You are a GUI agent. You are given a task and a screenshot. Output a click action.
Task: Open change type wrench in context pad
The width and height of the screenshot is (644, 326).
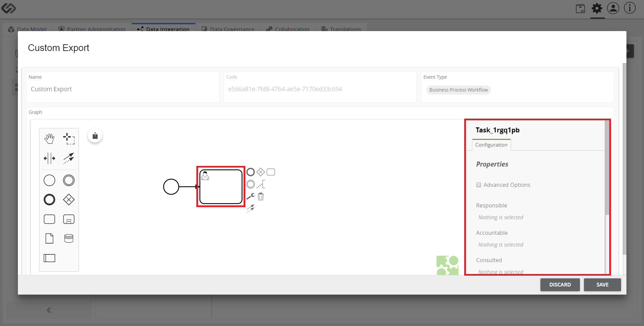[251, 196]
